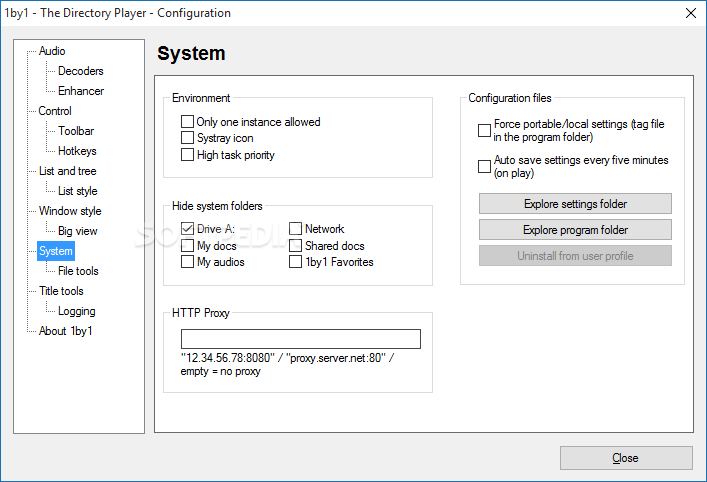The height and width of the screenshot is (482, 707).
Task: Open the Explore program folder button
Action: point(575,230)
